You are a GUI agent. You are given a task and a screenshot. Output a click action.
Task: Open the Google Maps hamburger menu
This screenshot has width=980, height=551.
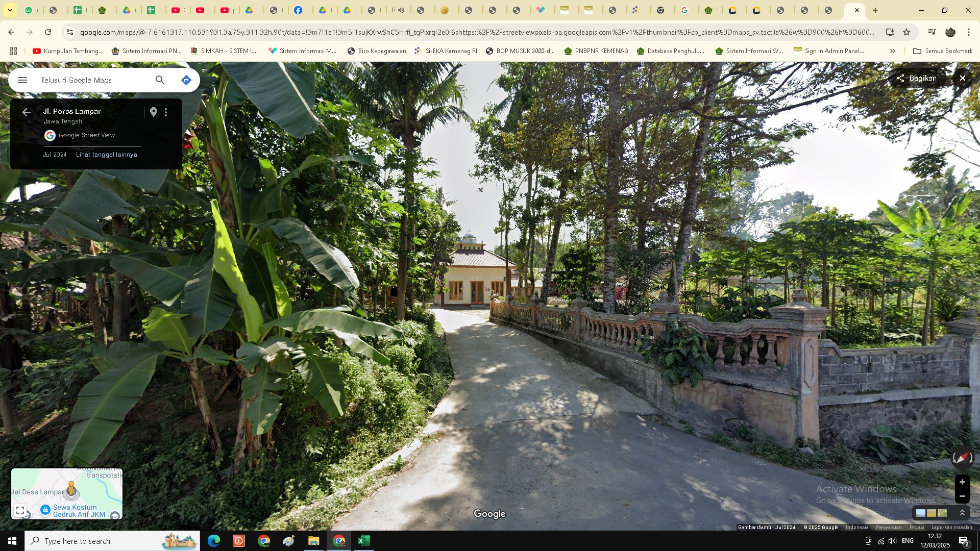tap(22, 80)
